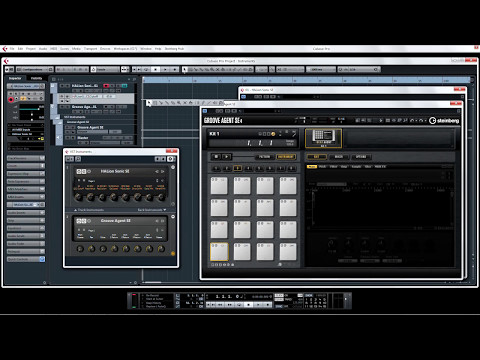Click the play button in main toolbar
The height and width of the screenshot is (360, 480).
tap(165, 69)
